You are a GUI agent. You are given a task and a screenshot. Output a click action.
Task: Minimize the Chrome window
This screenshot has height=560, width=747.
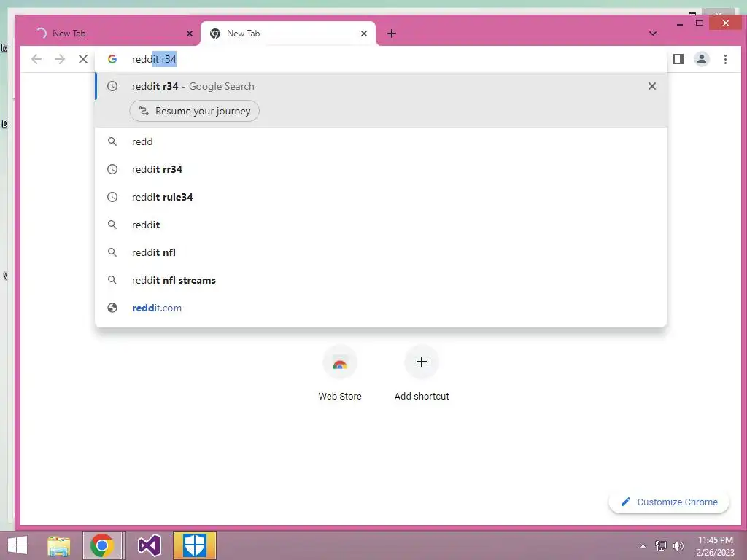click(680, 23)
